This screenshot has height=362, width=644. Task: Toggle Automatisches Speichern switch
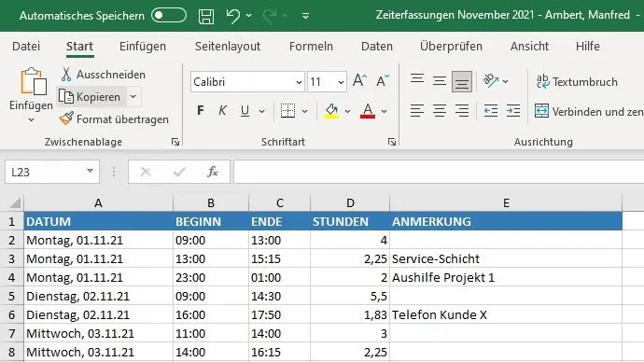coord(169,16)
